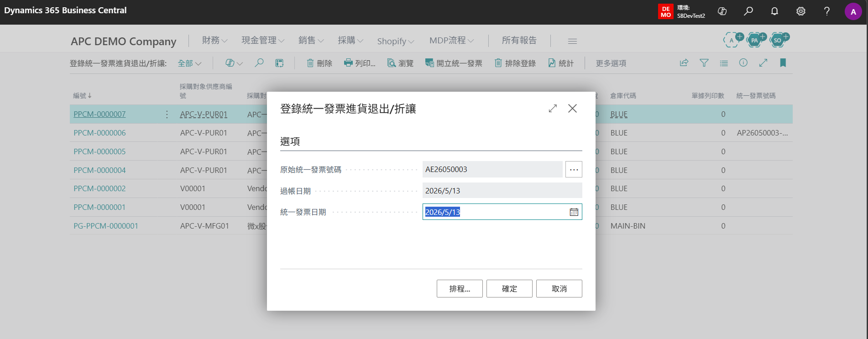
Task: Open the settings gear
Action: [801, 11]
